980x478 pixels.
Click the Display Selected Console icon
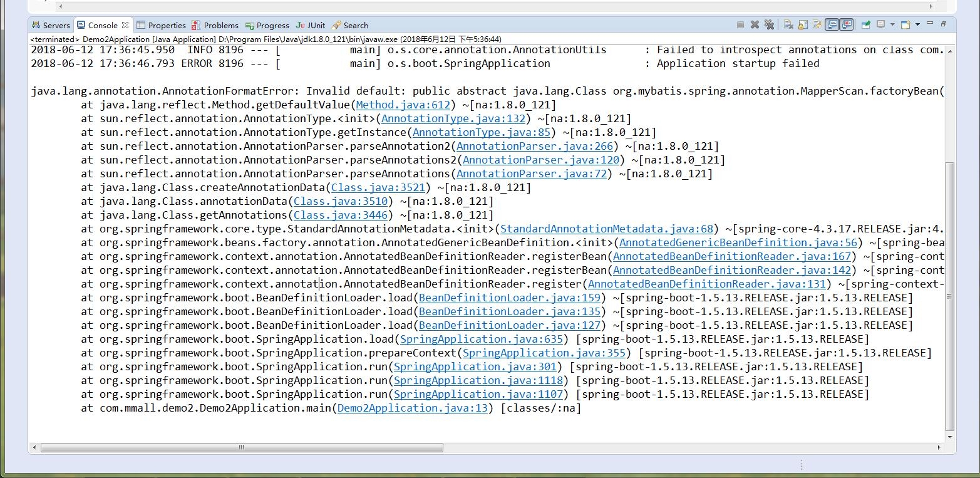880,25
